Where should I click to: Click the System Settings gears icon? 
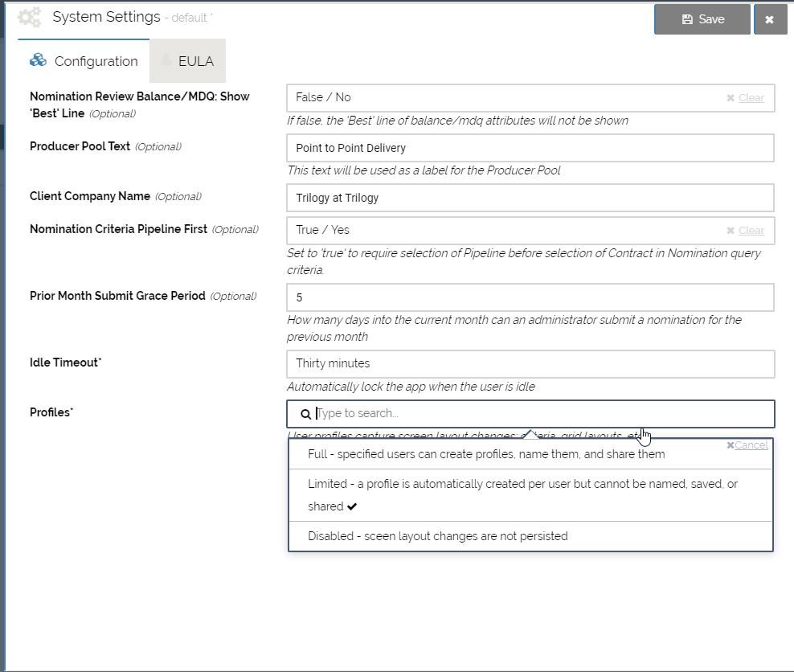click(29, 17)
